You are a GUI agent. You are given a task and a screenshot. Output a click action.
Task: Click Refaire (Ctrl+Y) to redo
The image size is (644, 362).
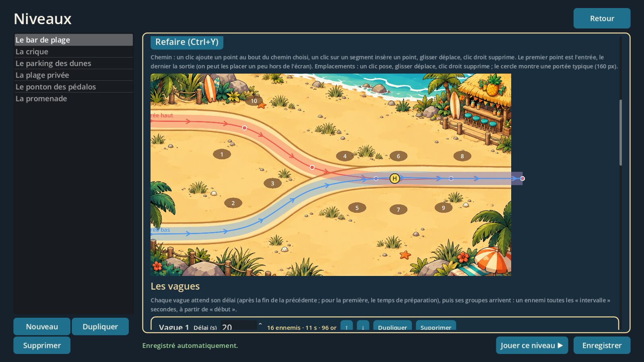[187, 42]
